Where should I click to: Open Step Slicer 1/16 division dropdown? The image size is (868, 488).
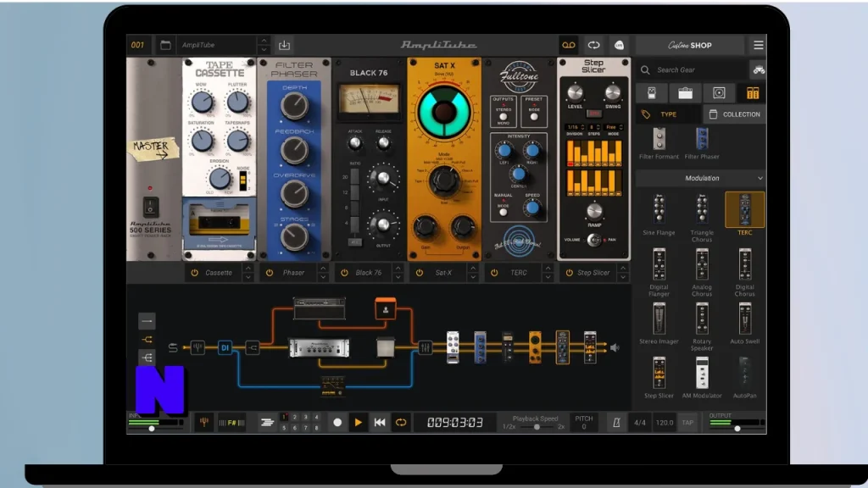575,127
